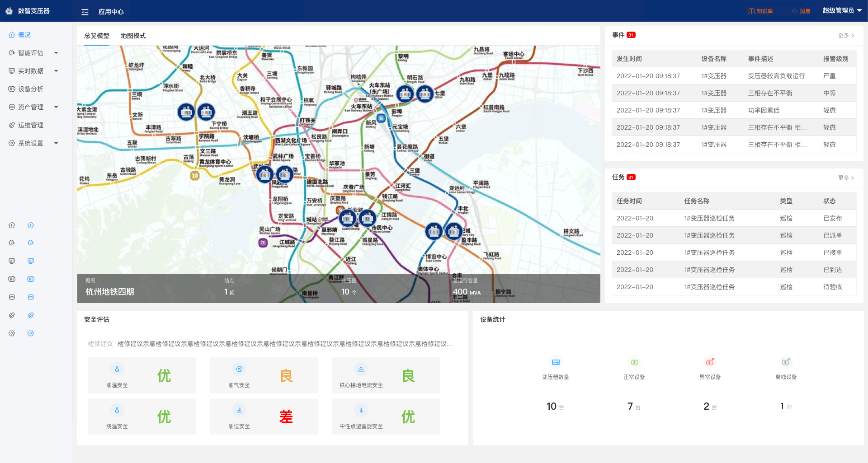868x463 pixels.
Task: Open 设备分析 in the sidebar
Action: coord(31,89)
